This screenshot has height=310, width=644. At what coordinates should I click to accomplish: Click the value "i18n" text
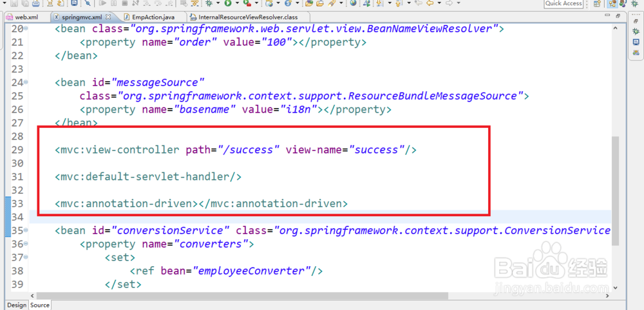tap(299, 110)
